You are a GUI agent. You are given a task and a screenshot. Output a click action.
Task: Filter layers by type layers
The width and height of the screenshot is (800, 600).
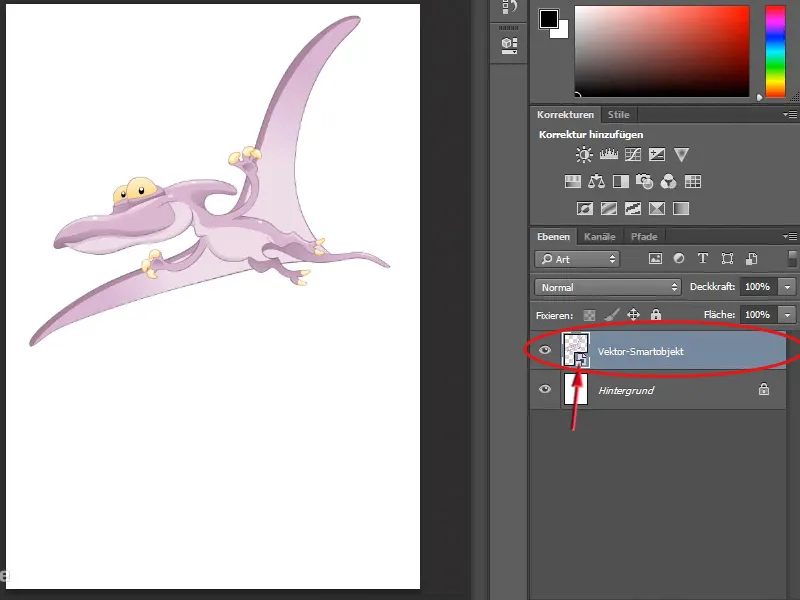(x=703, y=259)
